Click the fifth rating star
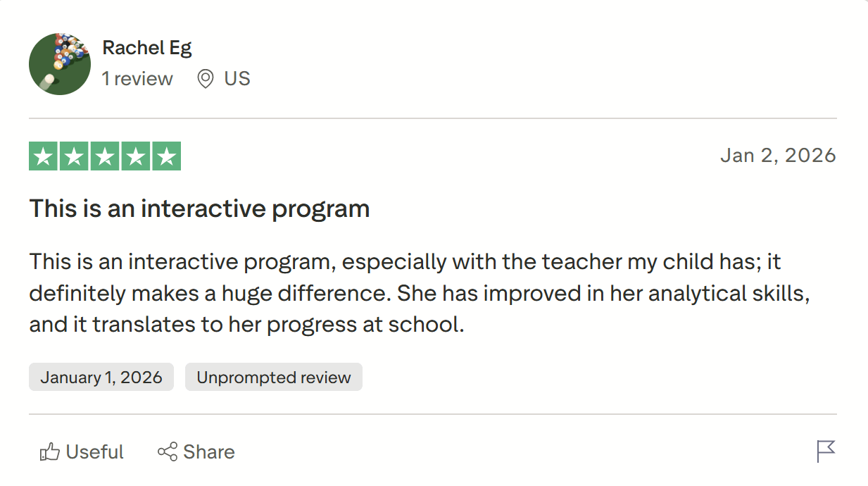 [x=165, y=156]
